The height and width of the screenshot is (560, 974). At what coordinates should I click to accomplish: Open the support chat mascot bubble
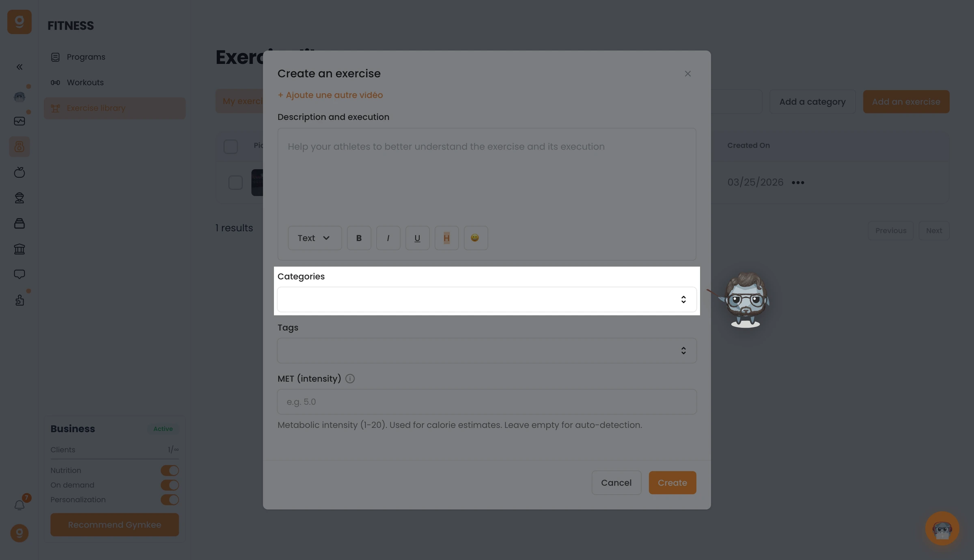pos(942,528)
